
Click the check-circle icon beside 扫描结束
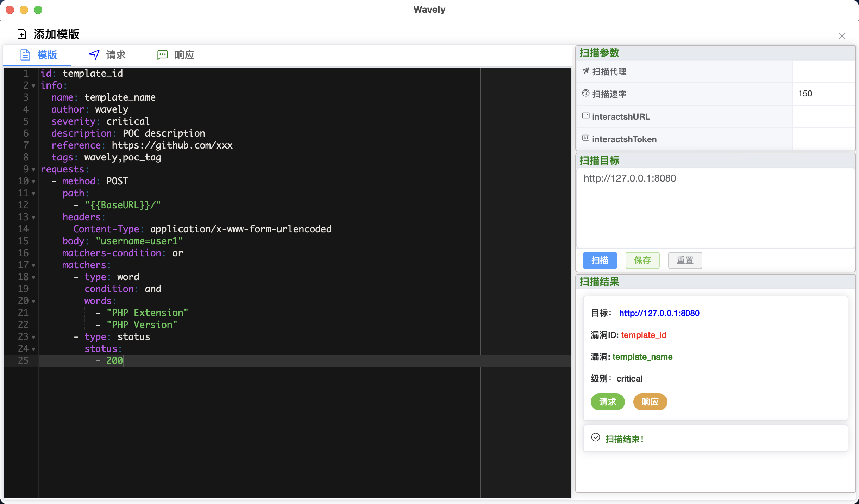point(596,437)
